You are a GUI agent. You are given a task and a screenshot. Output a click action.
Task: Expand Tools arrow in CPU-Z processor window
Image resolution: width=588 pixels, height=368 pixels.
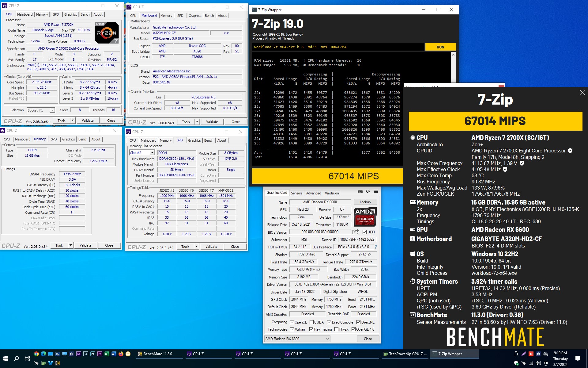(x=73, y=121)
